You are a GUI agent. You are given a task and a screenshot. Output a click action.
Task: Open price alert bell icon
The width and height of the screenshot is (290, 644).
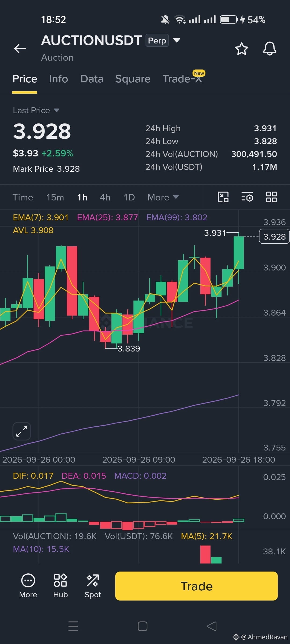point(270,49)
